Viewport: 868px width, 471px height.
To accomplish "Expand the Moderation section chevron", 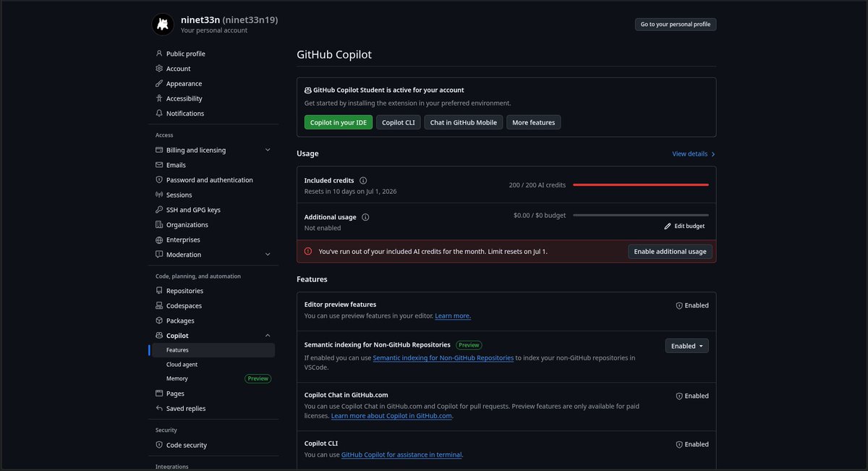I will click(x=268, y=255).
